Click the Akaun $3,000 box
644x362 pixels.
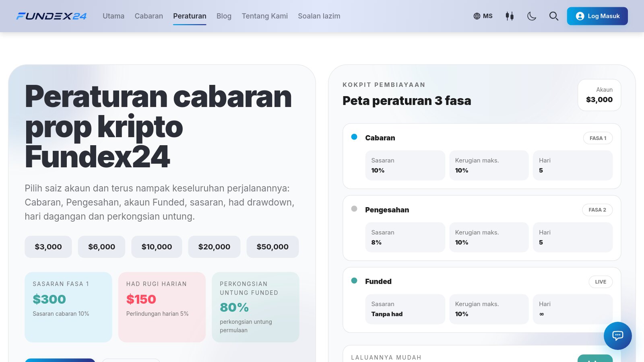point(599,95)
